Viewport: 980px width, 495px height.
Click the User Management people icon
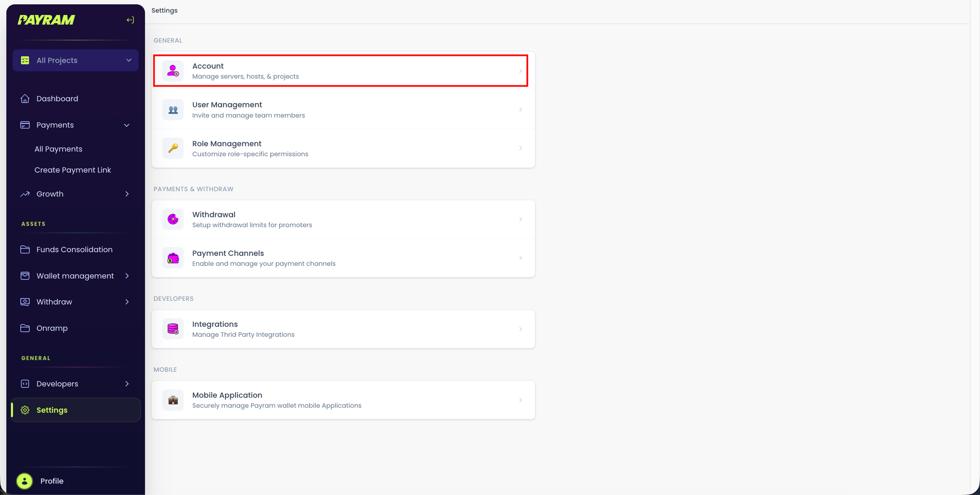173,110
